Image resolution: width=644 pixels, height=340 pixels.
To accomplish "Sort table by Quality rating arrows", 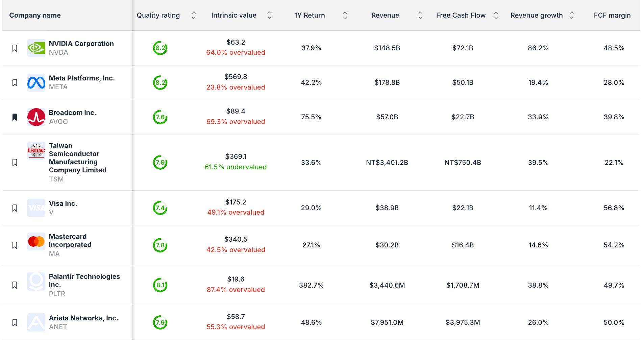I will click(194, 15).
